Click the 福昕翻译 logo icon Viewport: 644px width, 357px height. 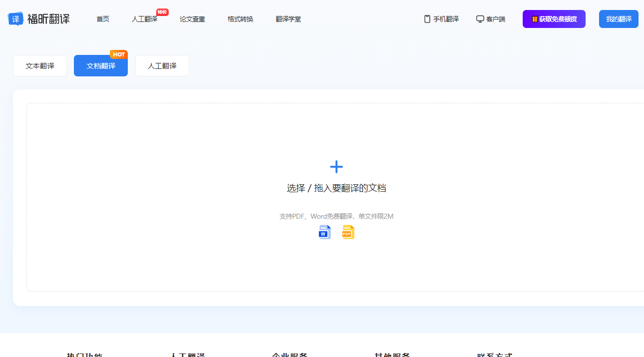15,19
